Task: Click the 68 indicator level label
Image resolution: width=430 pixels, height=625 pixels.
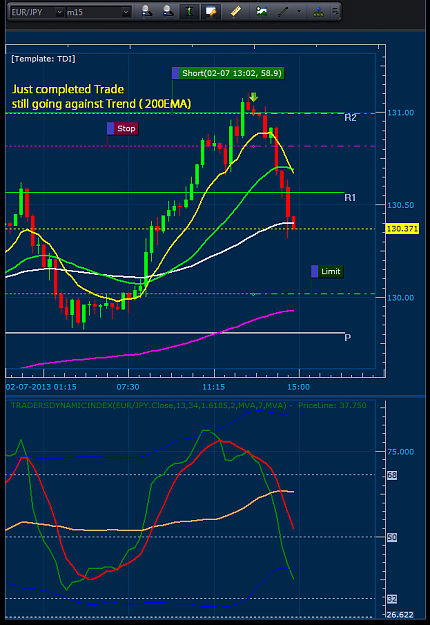Action: click(x=392, y=475)
